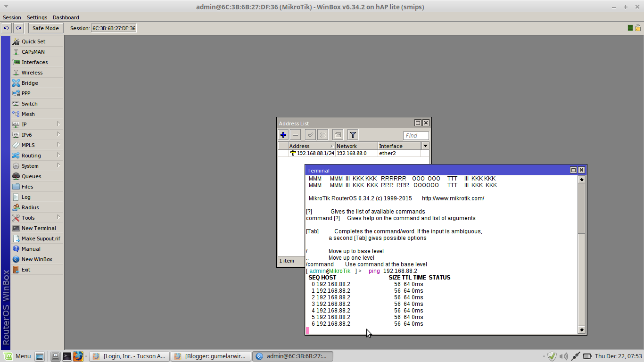Open the Session menu
644x362 pixels.
coord(12,17)
